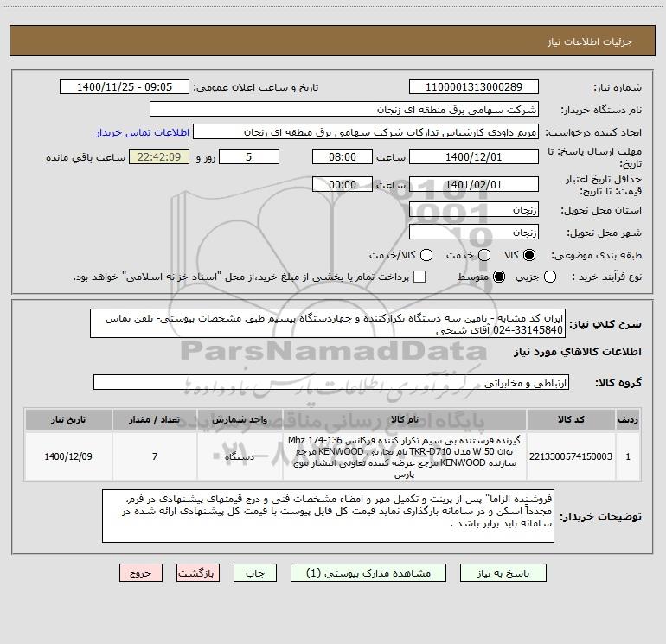Click the remaining time field 22:42:09
Screen dimensions: 666x644
[159, 156]
